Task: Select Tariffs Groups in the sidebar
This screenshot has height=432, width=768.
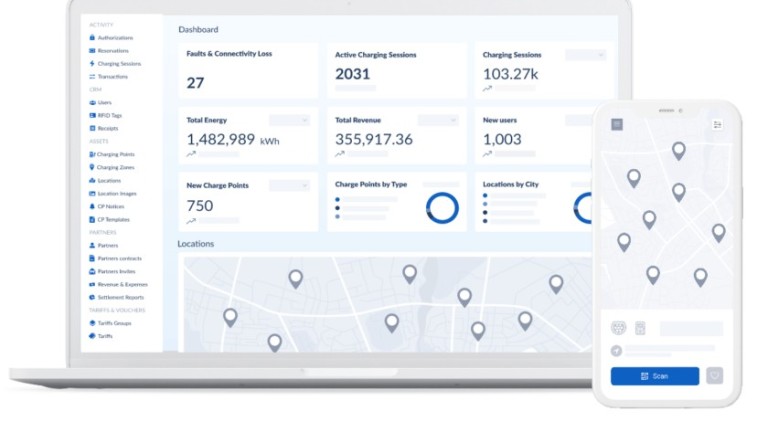Action: pos(115,323)
